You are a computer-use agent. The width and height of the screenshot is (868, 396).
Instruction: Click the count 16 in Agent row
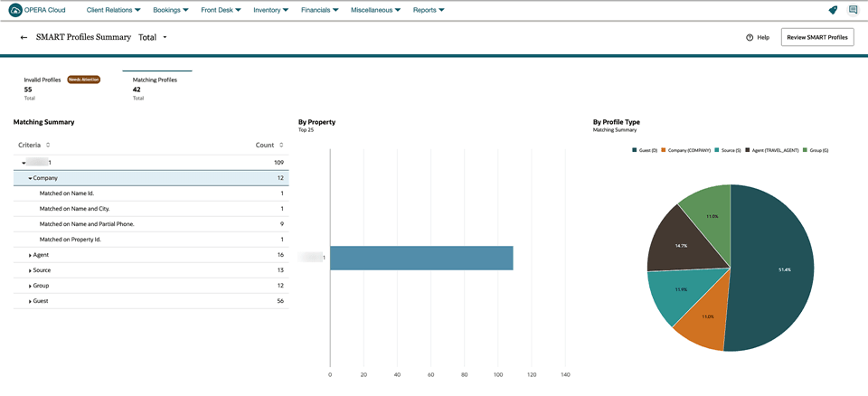[x=280, y=255]
